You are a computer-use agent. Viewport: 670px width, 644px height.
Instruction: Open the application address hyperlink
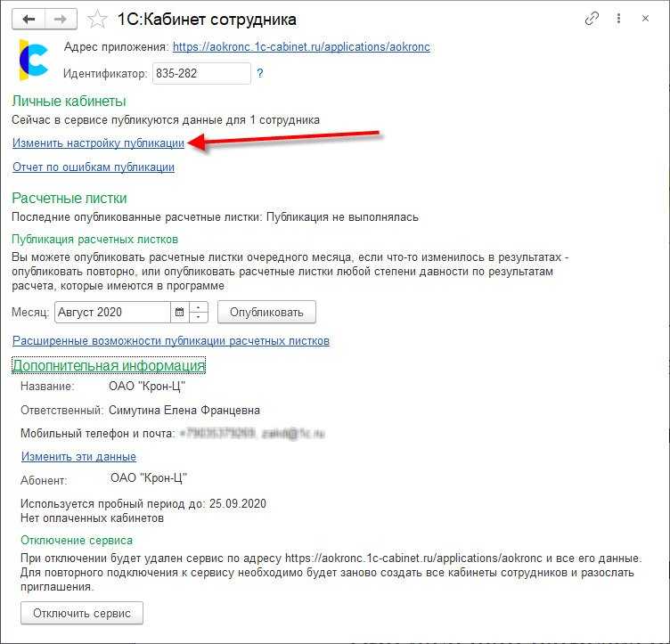[x=301, y=46]
